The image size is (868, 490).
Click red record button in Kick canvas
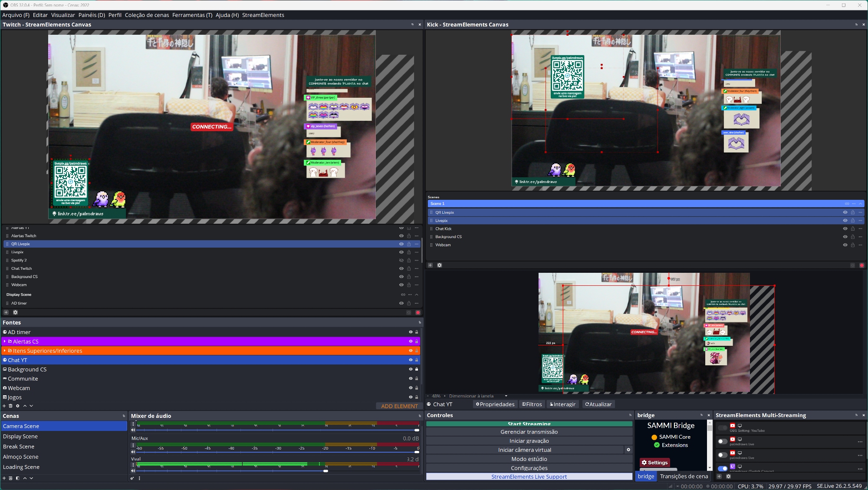[x=861, y=265]
